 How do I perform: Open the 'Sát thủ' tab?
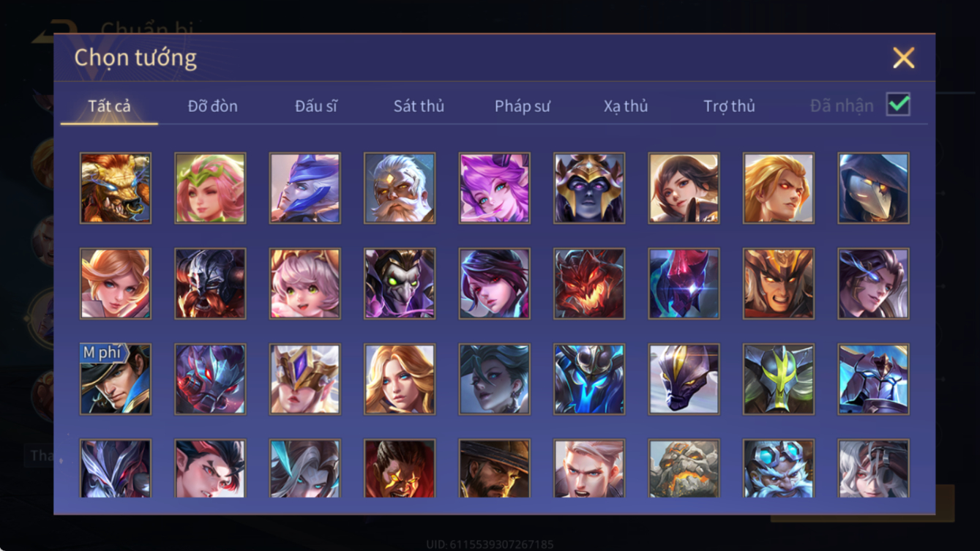coord(419,106)
